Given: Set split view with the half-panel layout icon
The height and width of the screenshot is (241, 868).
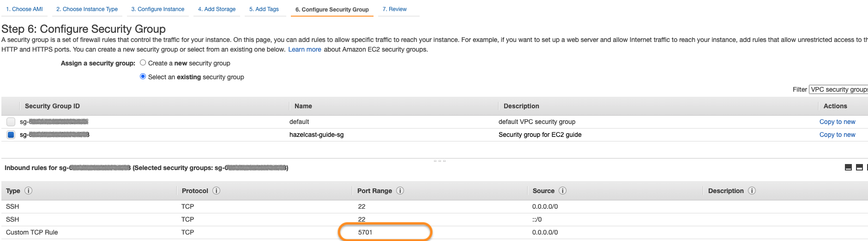Looking at the screenshot, I should click(859, 167).
